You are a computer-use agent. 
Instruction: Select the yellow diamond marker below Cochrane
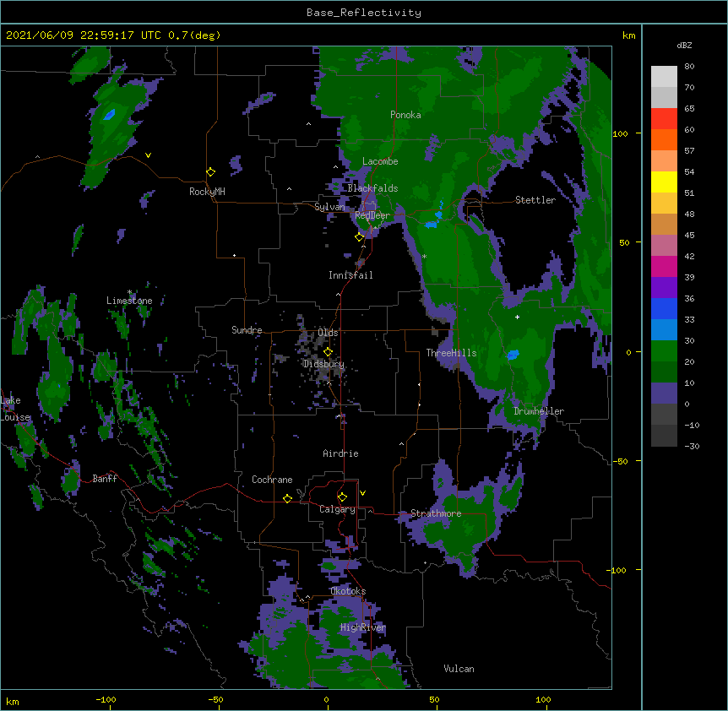pos(287,498)
